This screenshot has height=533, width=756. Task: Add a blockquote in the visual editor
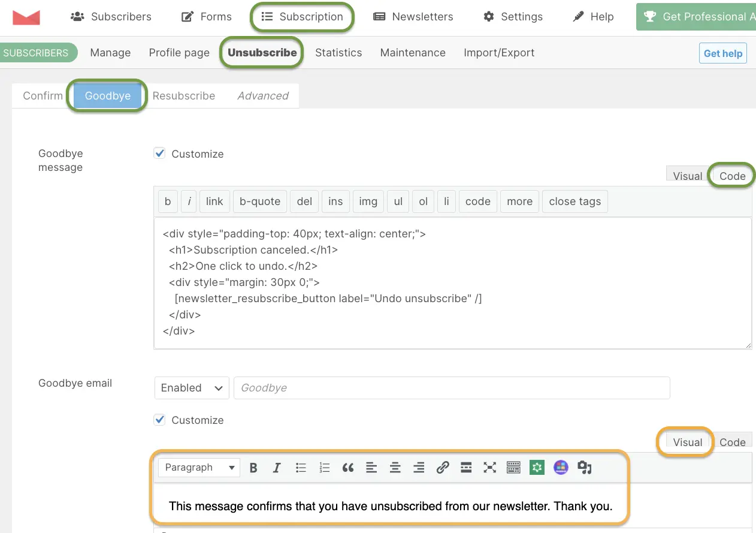348,467
